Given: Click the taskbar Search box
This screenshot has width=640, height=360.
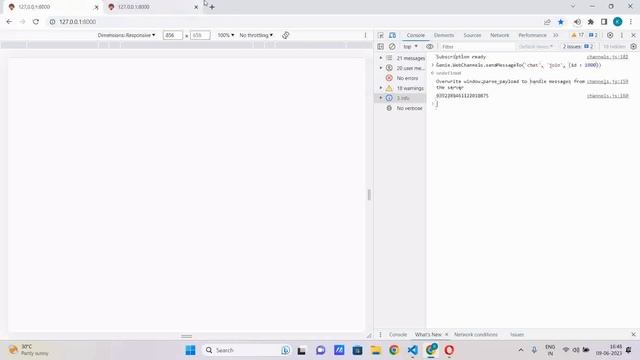Looking at the screenshot, I should coord(246,350).
